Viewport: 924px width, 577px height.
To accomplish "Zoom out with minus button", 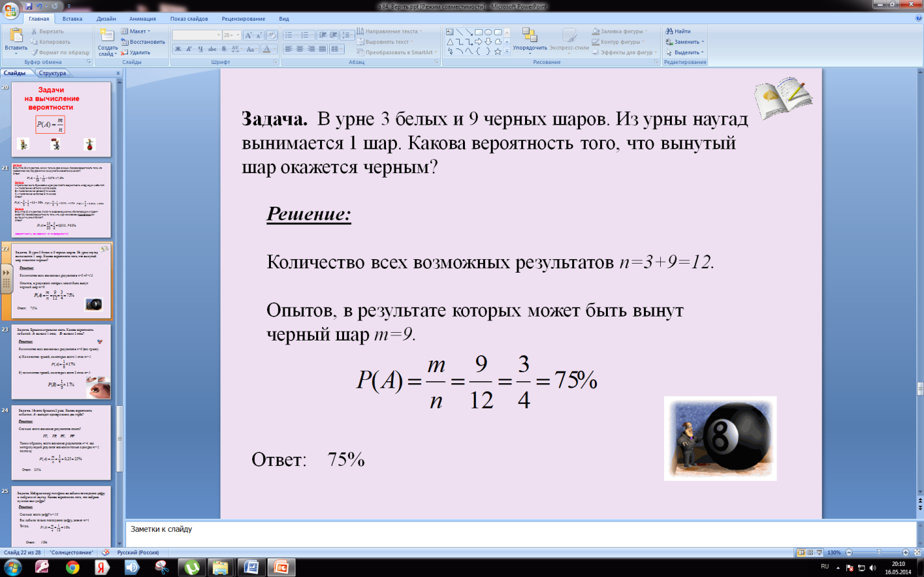I will (x=849, y=552).
